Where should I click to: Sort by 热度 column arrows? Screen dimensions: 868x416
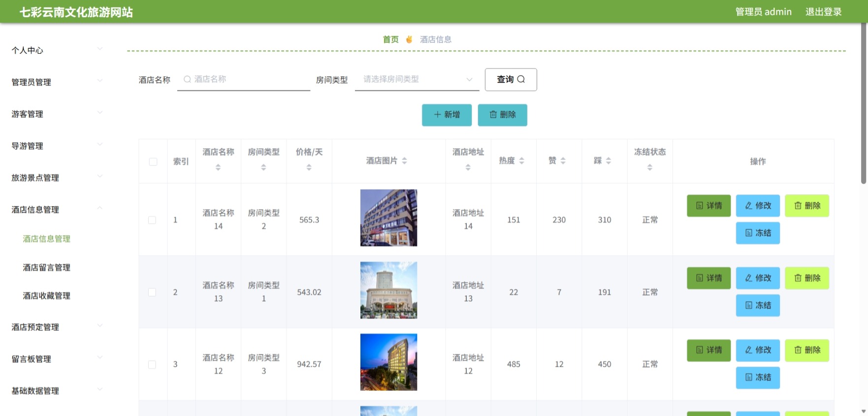coord(521,161)
